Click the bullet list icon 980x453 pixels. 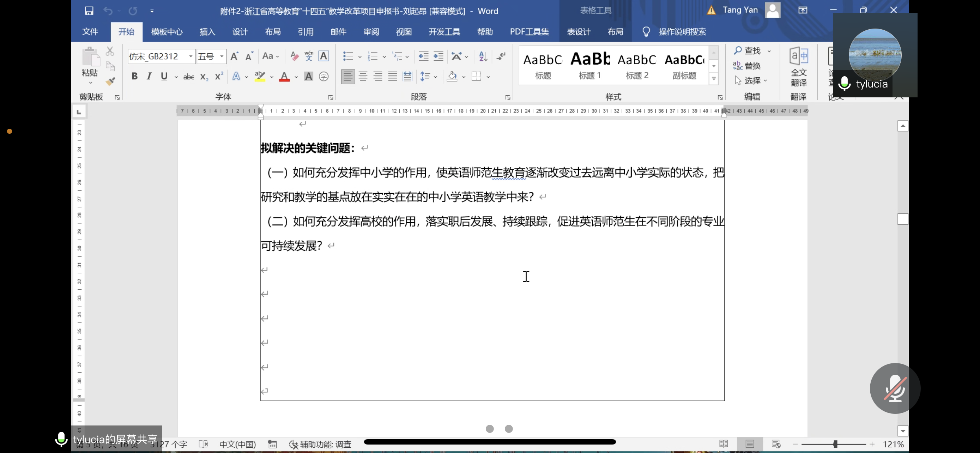point(348,56)
